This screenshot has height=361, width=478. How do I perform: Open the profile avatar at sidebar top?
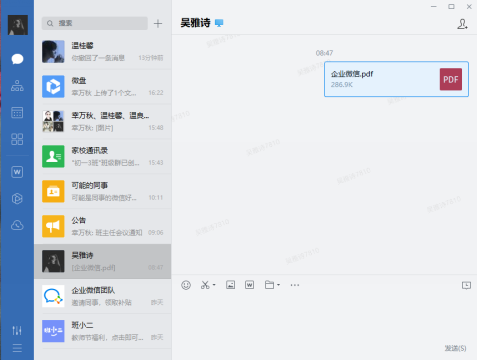click(x=18, y=25)
